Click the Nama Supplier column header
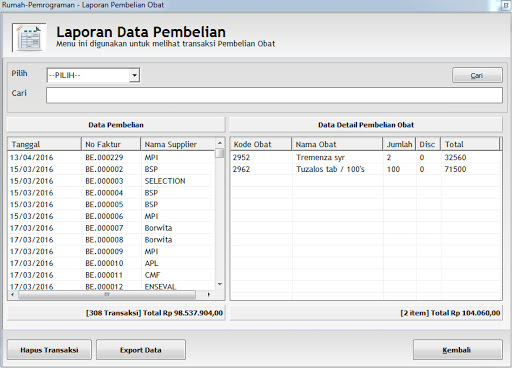Viewport: 512px width, 368px height. pyautogui.click(x=178, y=144)
